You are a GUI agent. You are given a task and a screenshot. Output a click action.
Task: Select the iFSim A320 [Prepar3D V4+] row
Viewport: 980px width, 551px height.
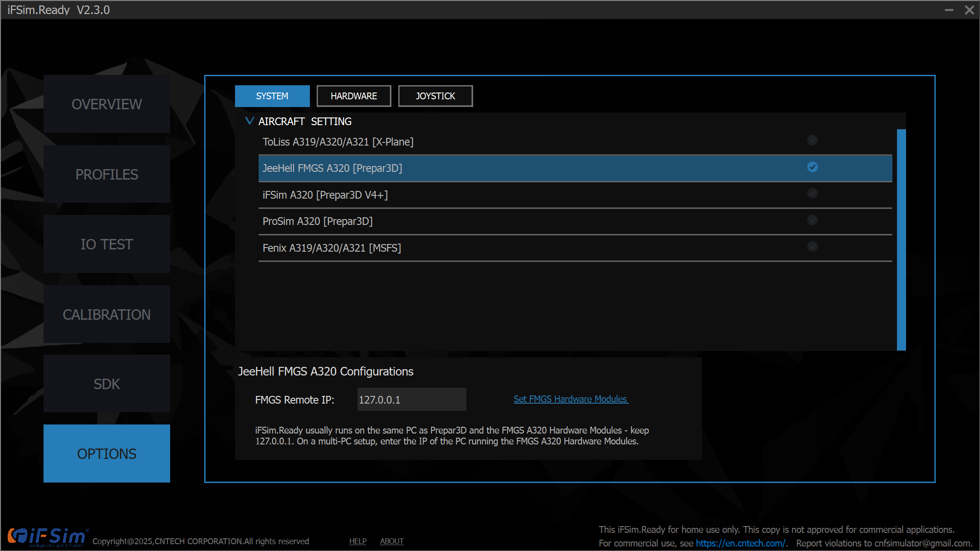(x=575, y=195)
